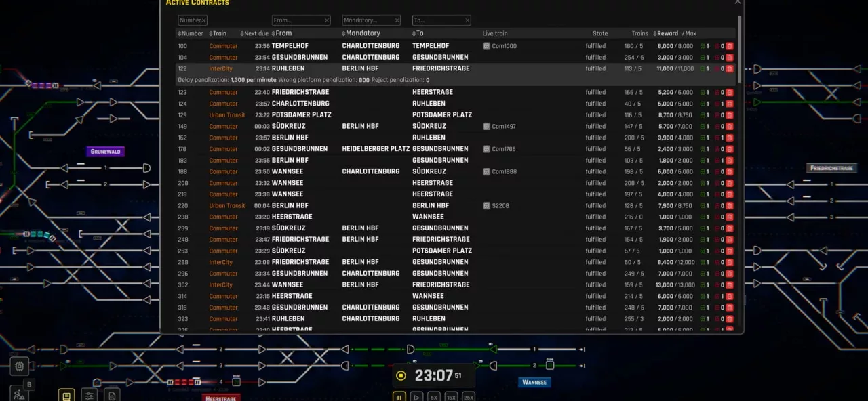
Task: Sort contracts by Train column
Action: coord(218,33)
